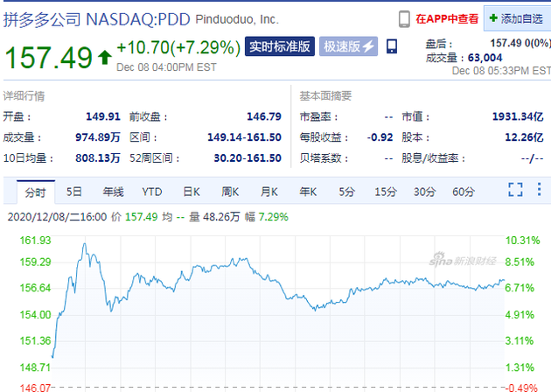
Task: Show the YTD chart tab
Action: coord(152,192)
